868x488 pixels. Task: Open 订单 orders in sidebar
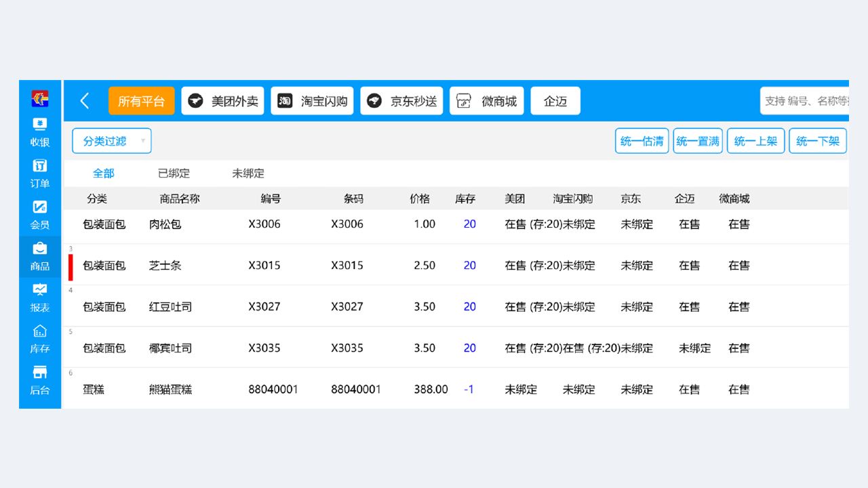pos(40,174)
